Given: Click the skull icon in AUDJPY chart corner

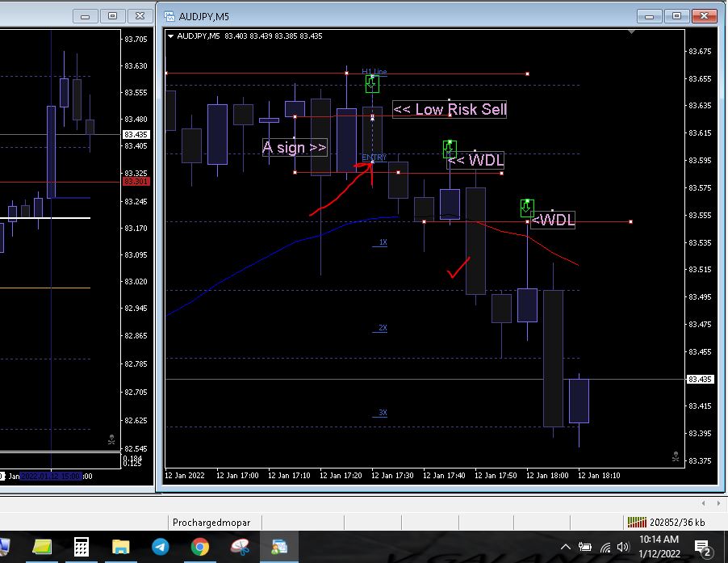Looking at the screenshot, I should tap(676, 456).
